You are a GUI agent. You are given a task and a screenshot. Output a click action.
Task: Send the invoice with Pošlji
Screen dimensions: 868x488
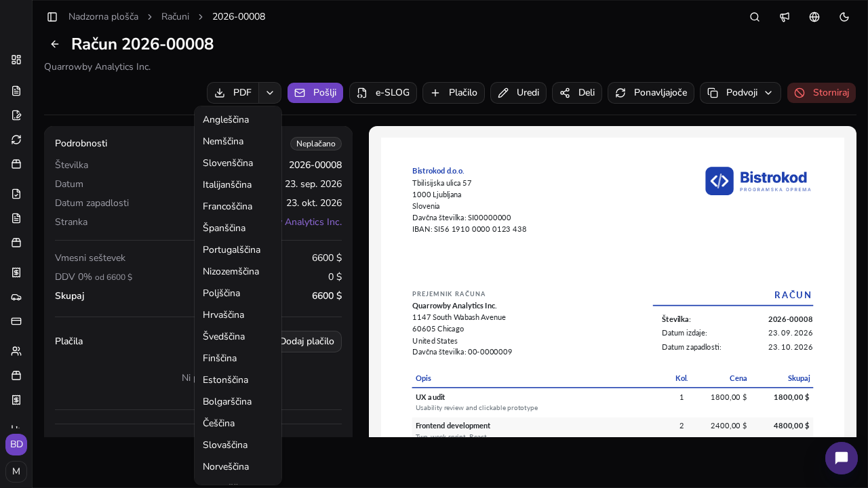coord(315,93)
